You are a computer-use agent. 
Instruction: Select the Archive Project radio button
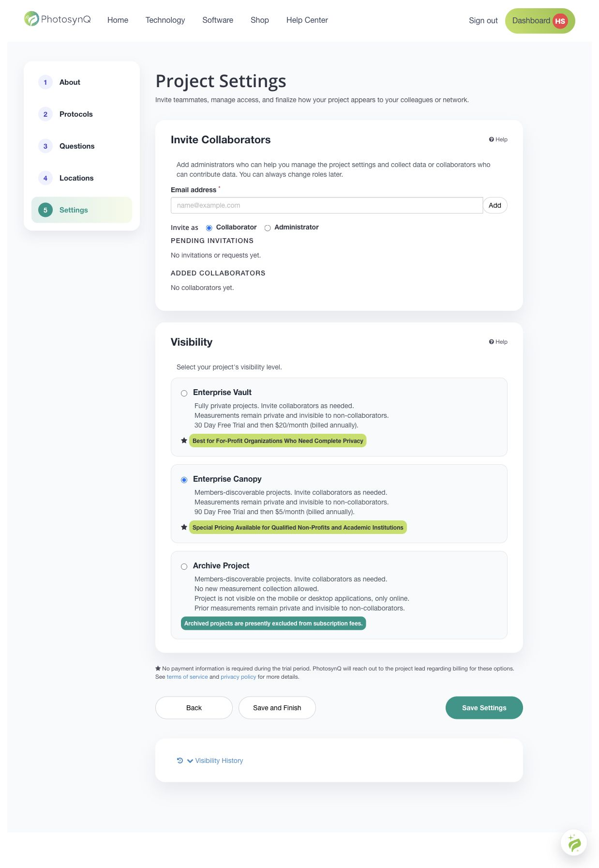(184, 566)
